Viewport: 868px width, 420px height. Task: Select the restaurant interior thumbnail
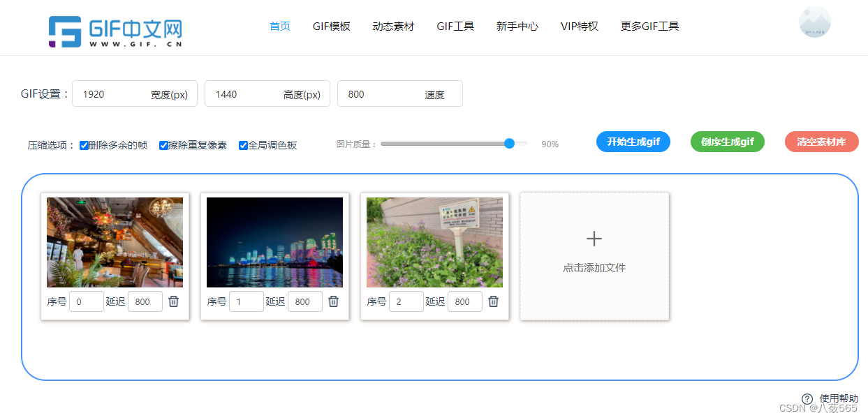point(115,242)
